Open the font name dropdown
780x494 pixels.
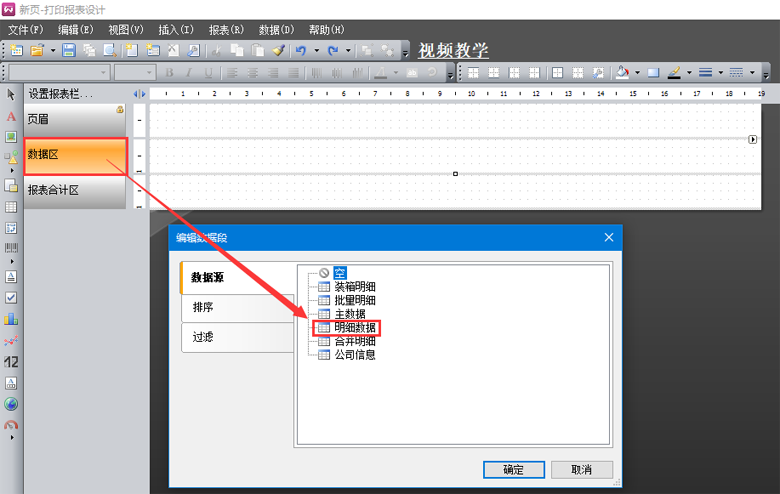(58, 73)
